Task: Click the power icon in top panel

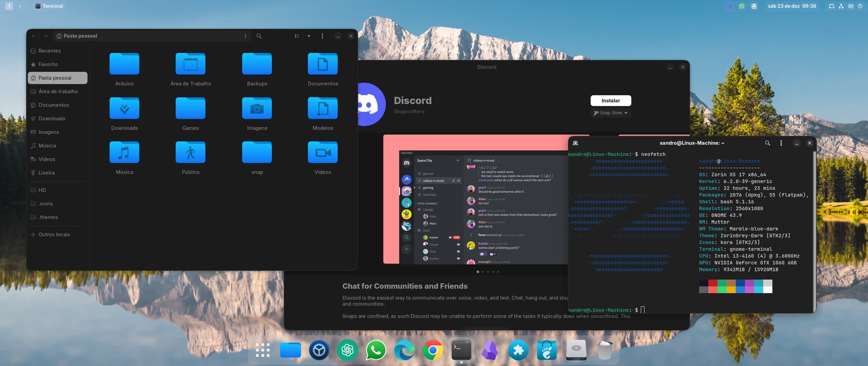Action: pyautogui.click(x=860, y=6)
